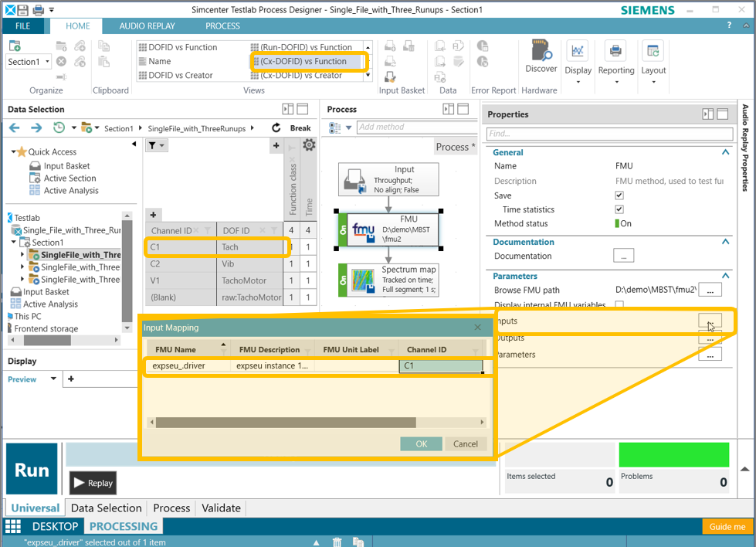The width and height of the screenshot is (756, 547).
Task: Click the Replay play button
Action: click(93, 483)
